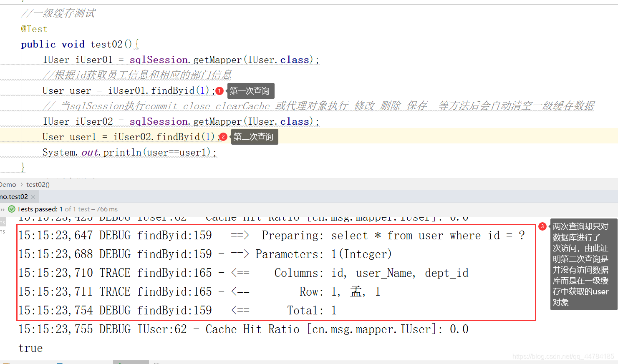Place cursor in the '//一级缓存测试' comment
This screenshot has height=364, width=618.
(58, 13)
